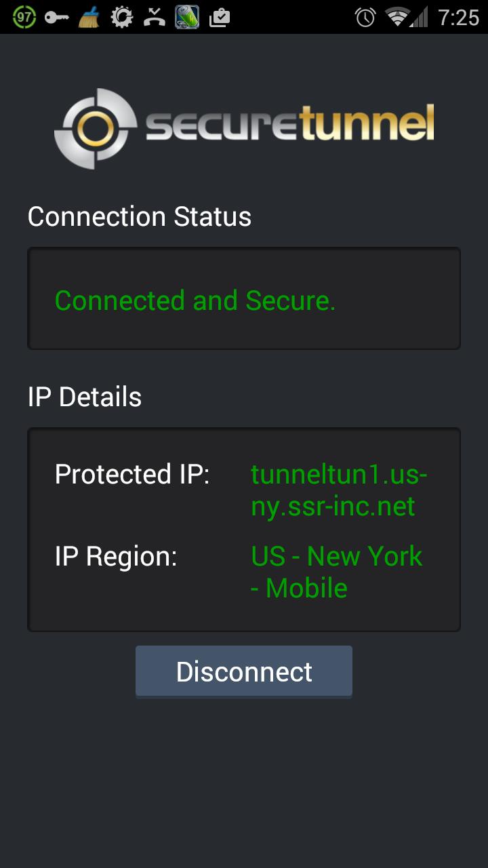488x868 pixels.
Task: Tap the alarm clock status icon
Action: (365, 17)
